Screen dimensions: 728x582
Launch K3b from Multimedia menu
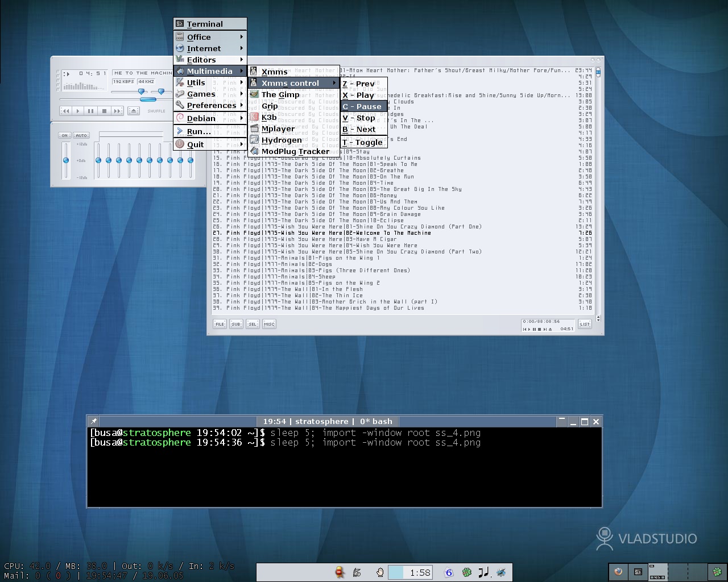click(x=293, y=117)
